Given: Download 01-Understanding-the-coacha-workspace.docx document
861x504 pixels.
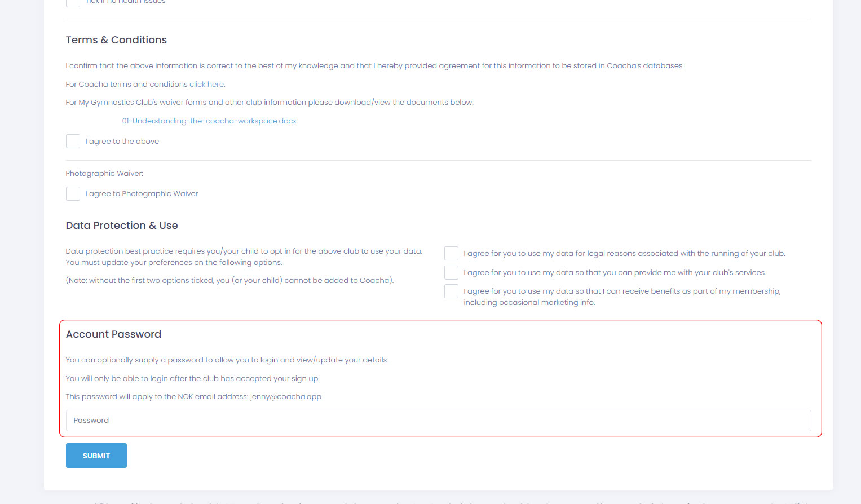Looking at the screenshot, I should [x=209, y=121].
